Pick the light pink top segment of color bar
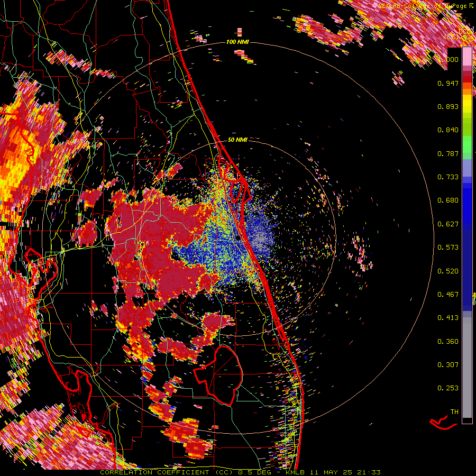 (x=467, y=56)
